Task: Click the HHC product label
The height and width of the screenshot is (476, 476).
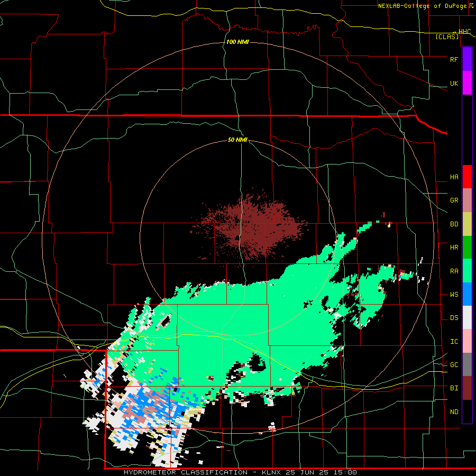Action: click(464, 31)
